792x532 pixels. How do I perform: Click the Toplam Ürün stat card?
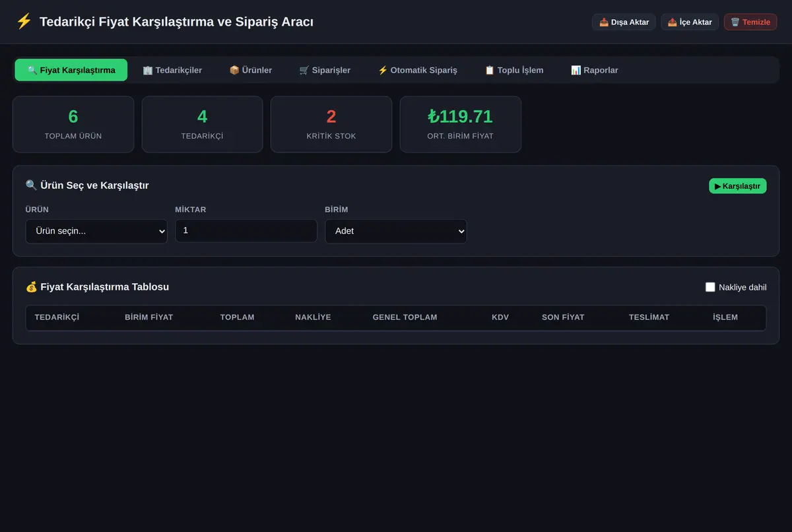pos(73,124)
